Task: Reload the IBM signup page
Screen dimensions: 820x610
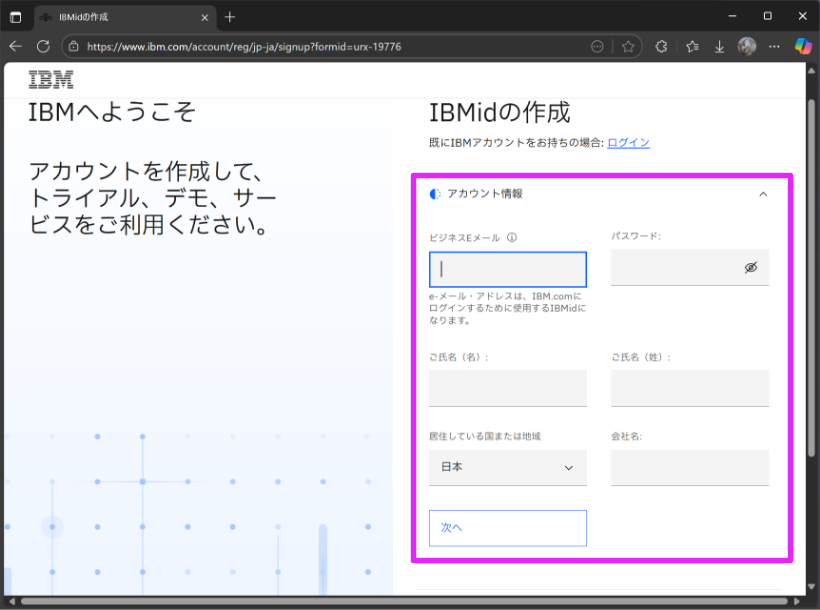Action: [43, 47]
